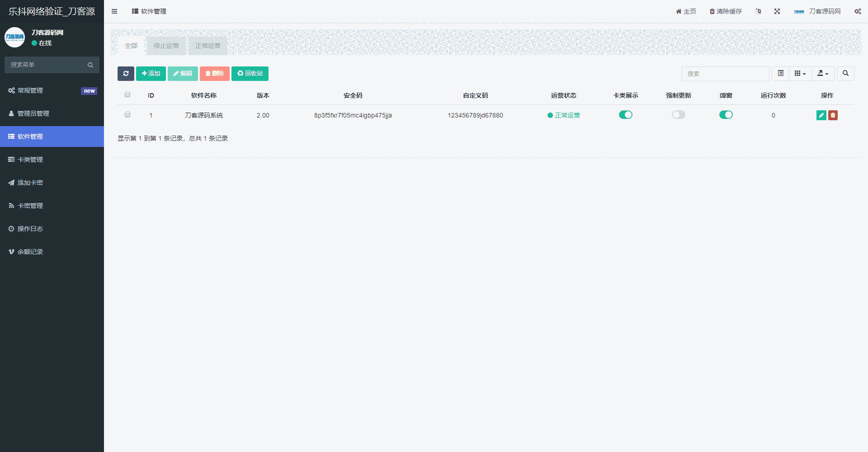
Task: Click the magnifier icon in the sidebar menu search
Action: tap(90, 65)
